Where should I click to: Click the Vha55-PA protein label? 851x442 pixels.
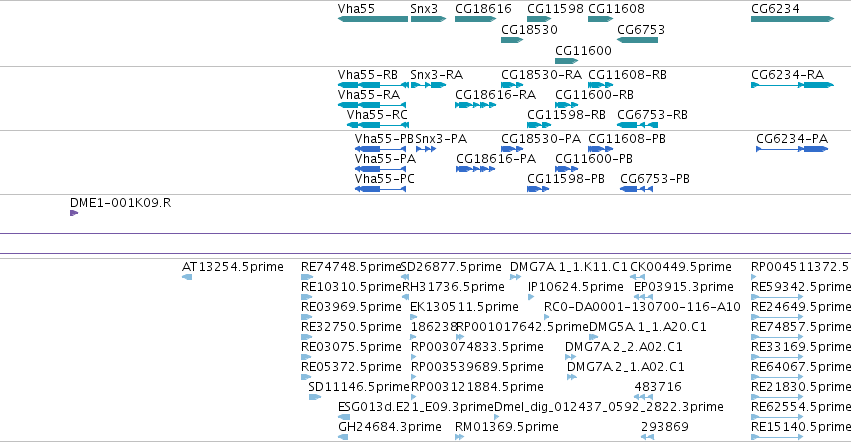385,159
